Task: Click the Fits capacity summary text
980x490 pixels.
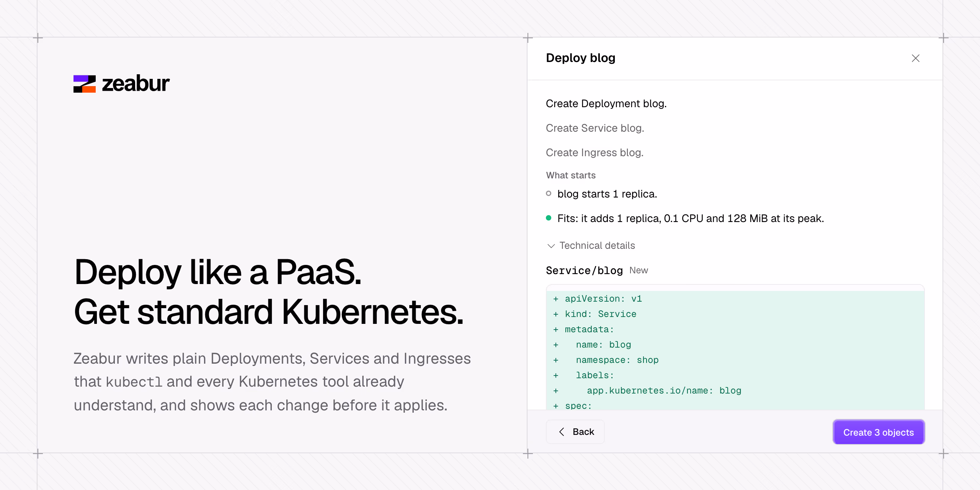Action: [x=691, y=219]
